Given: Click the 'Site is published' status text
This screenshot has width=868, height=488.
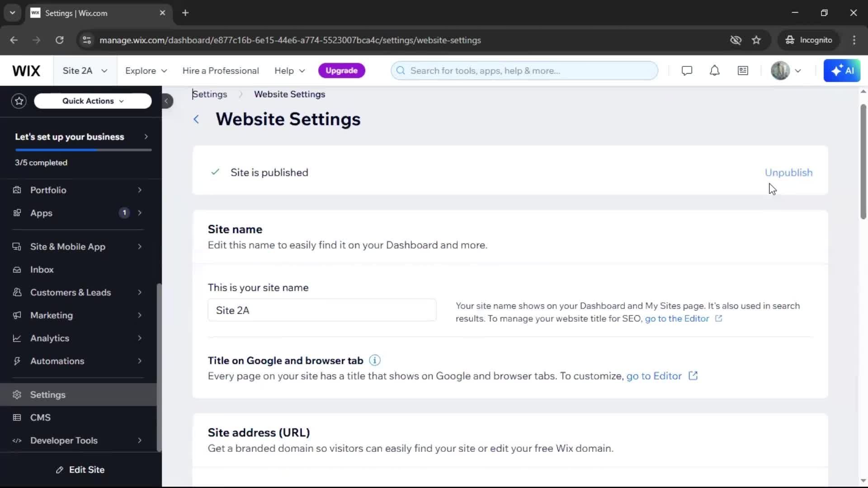Looking at the screenshot, I should [269, 173].
